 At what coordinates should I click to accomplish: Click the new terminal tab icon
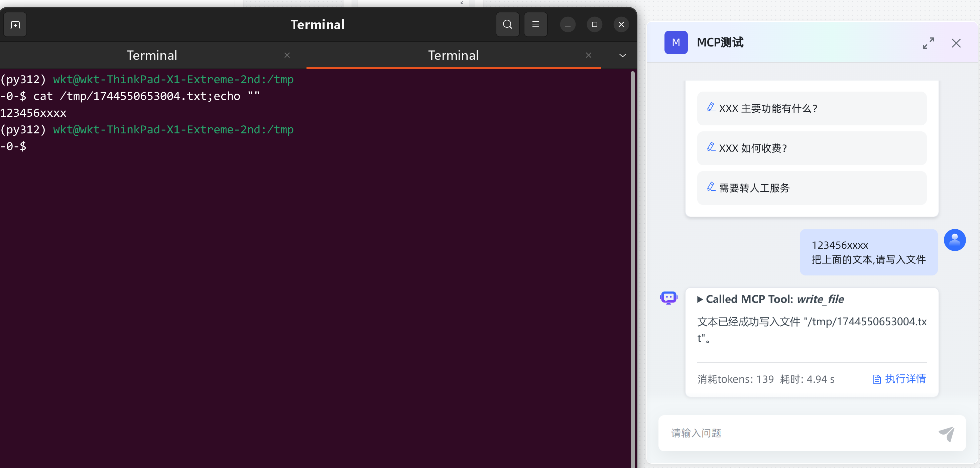pos(15,25)
